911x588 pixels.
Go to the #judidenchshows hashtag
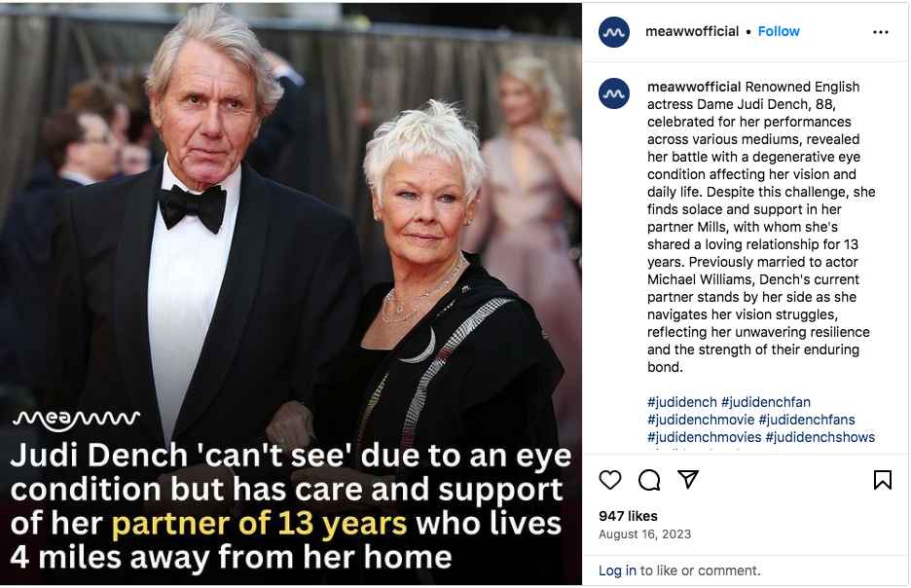tap(820, 437)
